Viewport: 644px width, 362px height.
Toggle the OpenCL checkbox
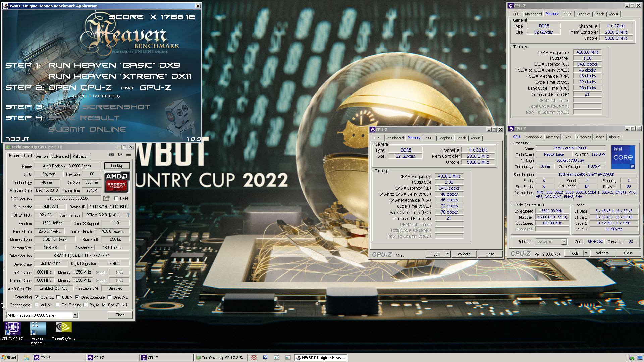click(37, 297)
